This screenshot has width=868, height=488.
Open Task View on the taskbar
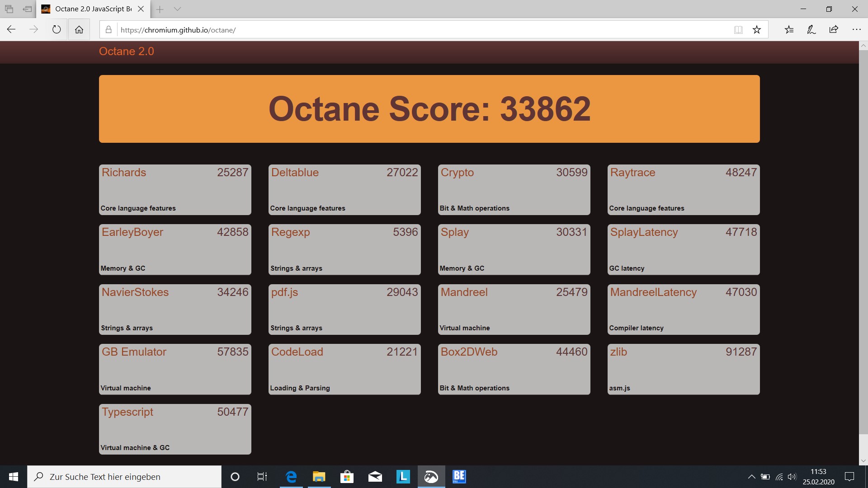click(262, 477)
